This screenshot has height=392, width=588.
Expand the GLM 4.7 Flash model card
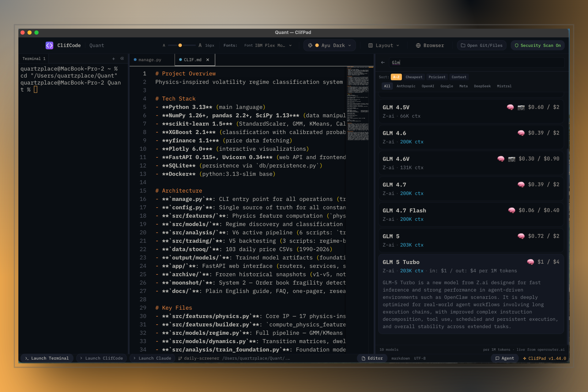point(471,214)
